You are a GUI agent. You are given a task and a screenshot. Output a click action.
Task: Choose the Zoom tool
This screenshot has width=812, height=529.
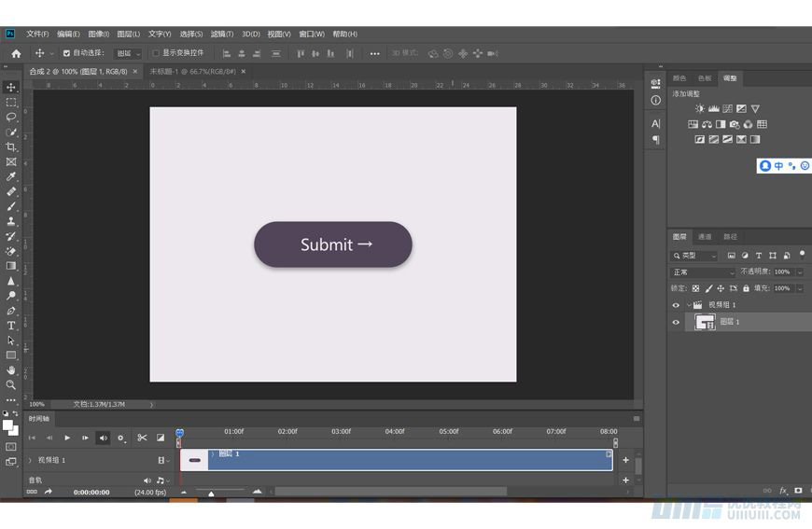(x=11, y=384)
